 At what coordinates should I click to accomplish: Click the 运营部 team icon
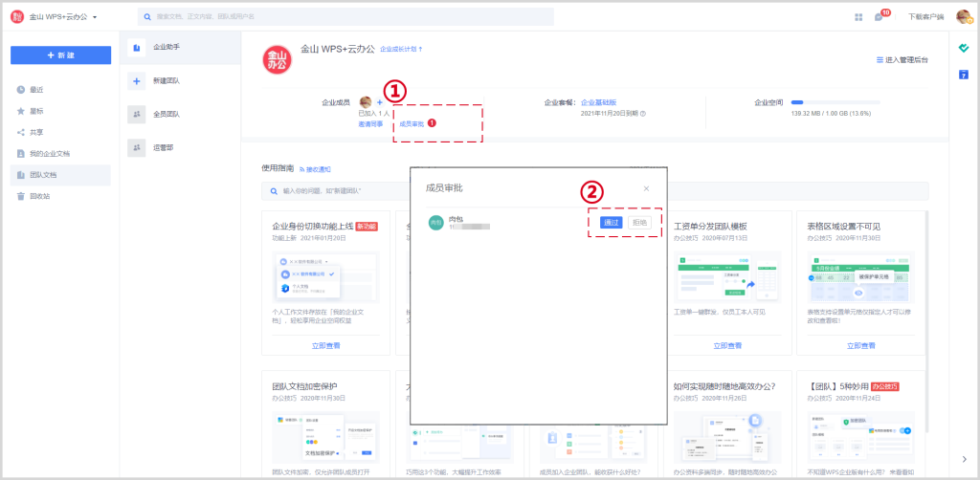tap(136, 148)
